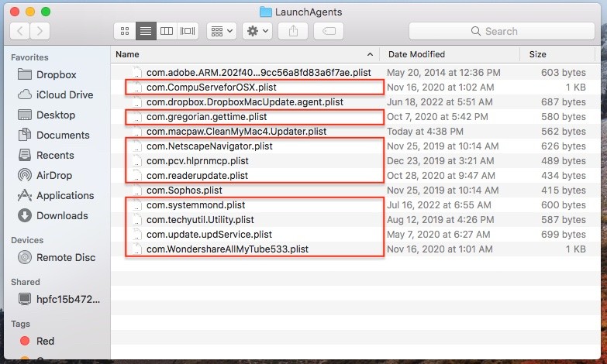Screen dimensions: 607x364
Task: Click the file icon of com.systemmond.plist
Action: coord(136,204)
